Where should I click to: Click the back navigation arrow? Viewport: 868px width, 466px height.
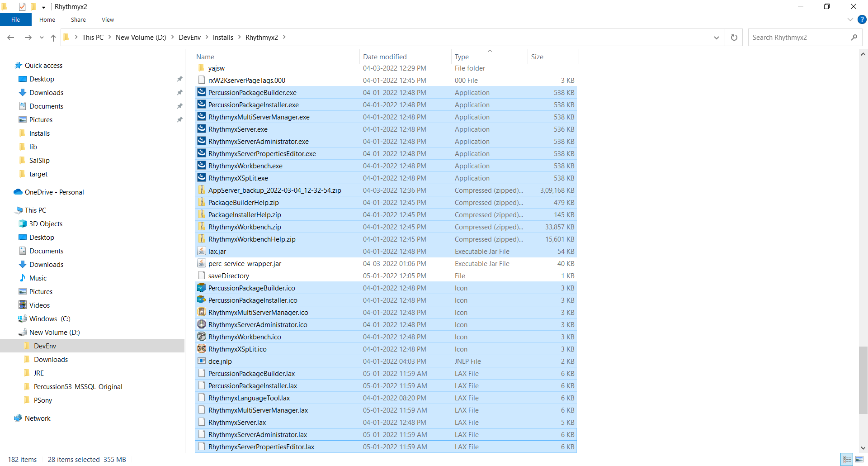pyautogui.click(x=10, y=38)
